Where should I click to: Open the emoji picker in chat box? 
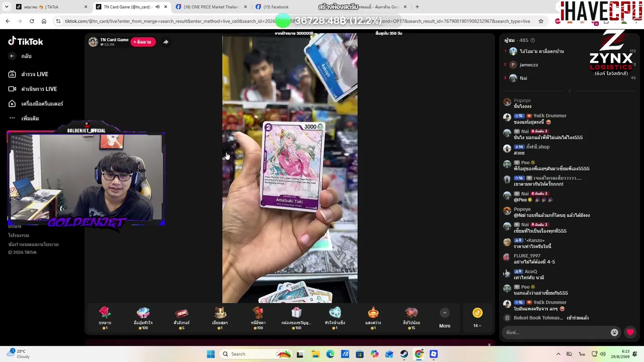click(614, 332)
